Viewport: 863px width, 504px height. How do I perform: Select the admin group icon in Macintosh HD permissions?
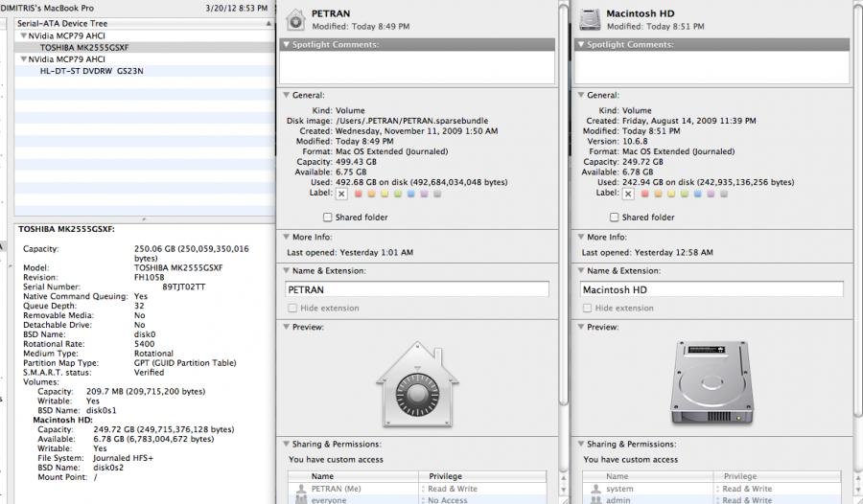tap(596, 499)
